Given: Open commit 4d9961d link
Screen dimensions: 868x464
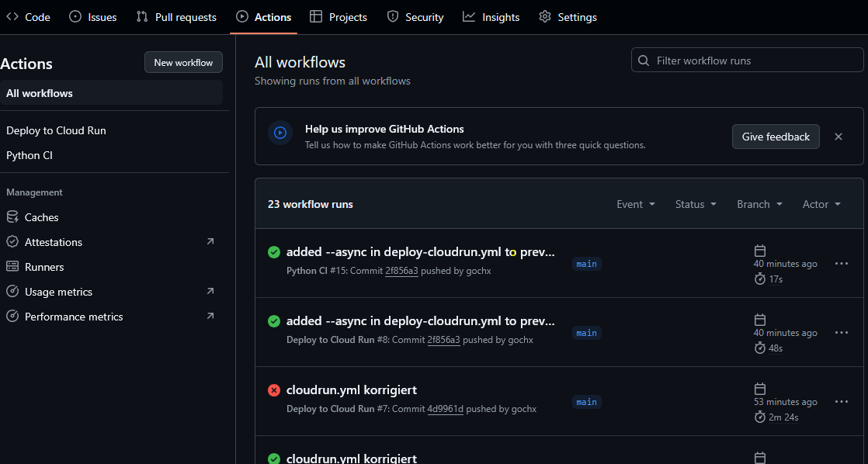Looking at the screenshot, I should [445, 409].
